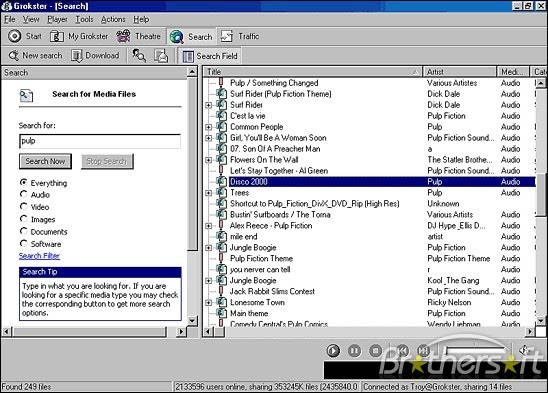Viewport: 548px width, 393px height.
Task: Start a New search via magnifier icon
Action: tap(14, 56)
